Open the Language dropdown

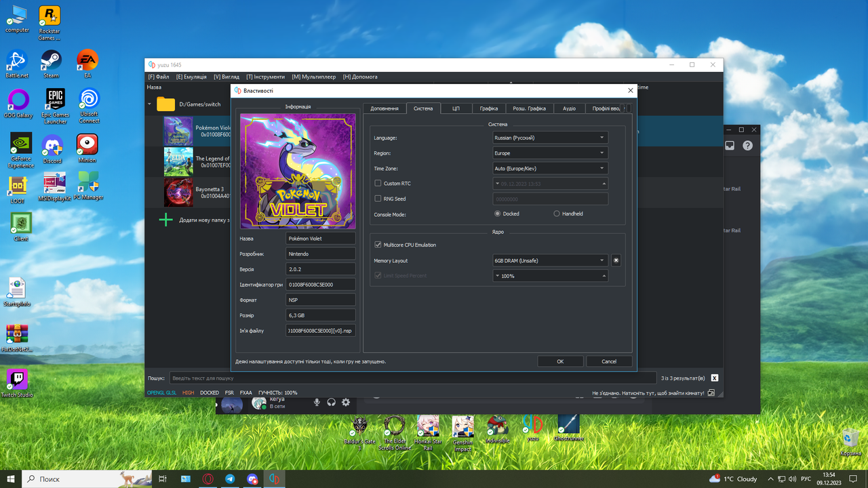click(550, 138)
